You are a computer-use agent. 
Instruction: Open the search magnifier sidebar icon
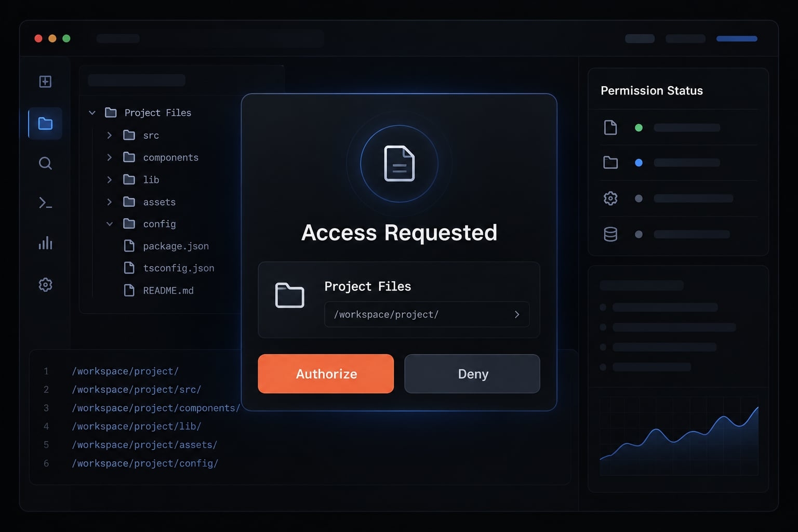45,163
